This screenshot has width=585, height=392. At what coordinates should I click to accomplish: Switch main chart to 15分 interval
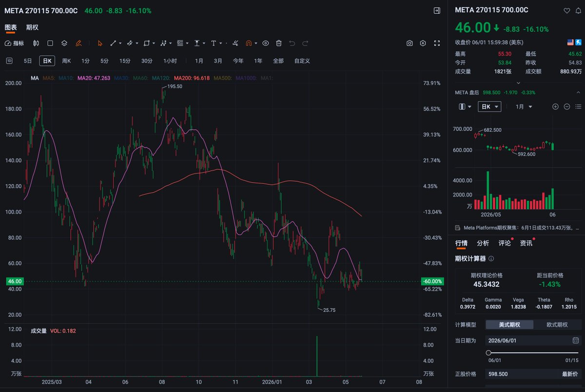125,61
